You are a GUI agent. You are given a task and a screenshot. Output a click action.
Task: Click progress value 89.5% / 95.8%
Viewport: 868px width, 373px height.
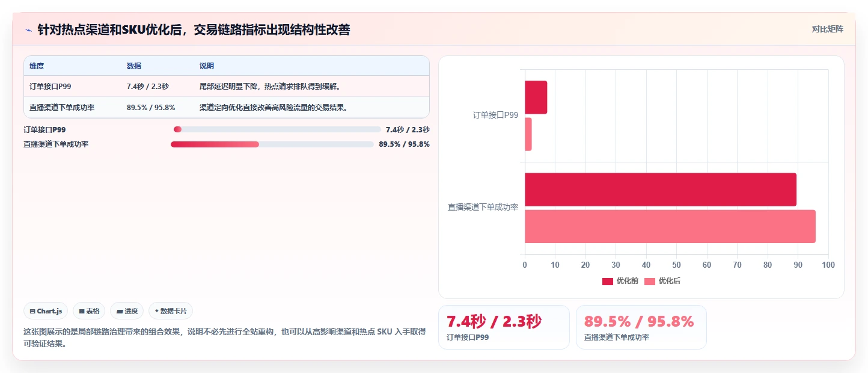click(x=404, y=144)
